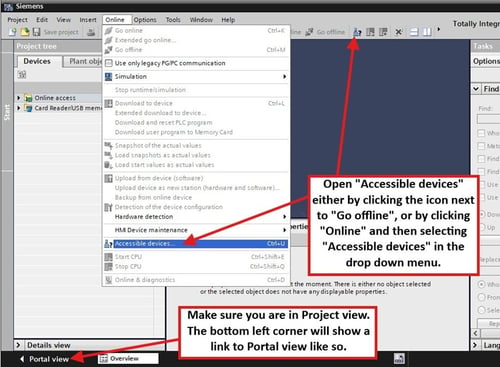Click the Start CPU toolbar icon
Image resolution: width=500 pixels, height=367 pixels.
[x=370, y=32]
